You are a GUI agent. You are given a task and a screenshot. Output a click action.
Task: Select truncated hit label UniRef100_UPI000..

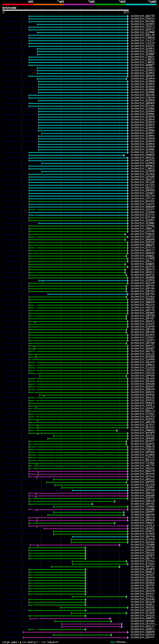[x=144, y=624]
